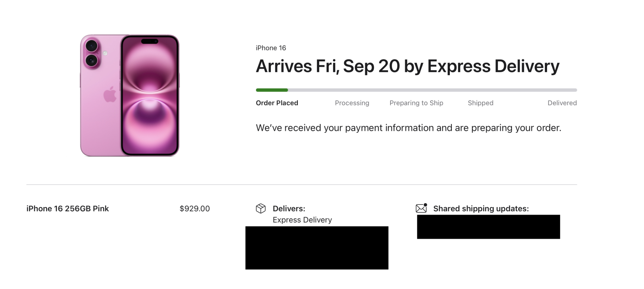644x289 pixels.
Task: Click the gray unfilled progress bar track
Action: [432, 90]
